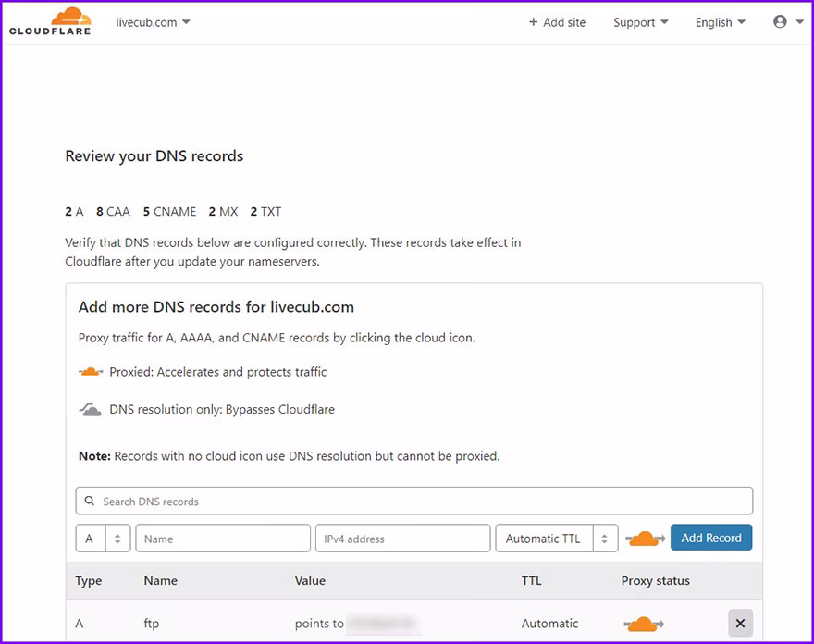Image resolution: width=814 pixels, height=644 pixels.
Task: Click the orange Proxied legend cloud icon
Action: click(91, 372)
